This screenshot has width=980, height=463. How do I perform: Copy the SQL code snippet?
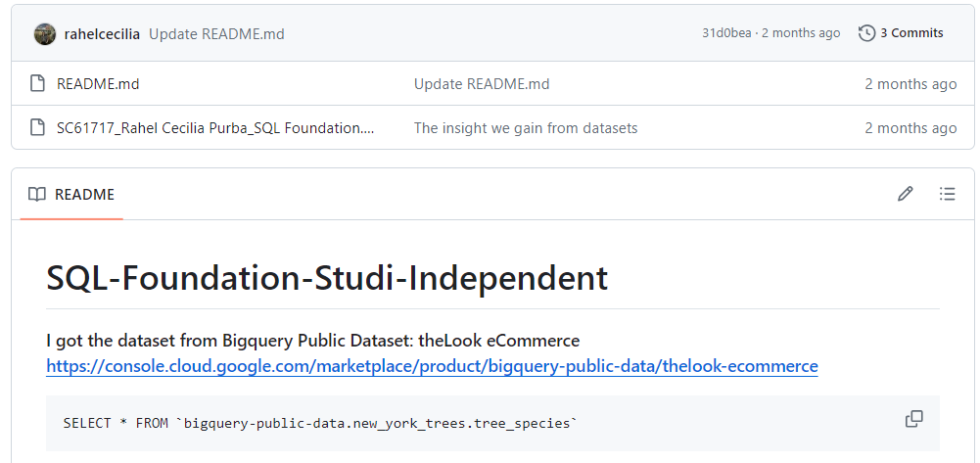coord(913,419)
